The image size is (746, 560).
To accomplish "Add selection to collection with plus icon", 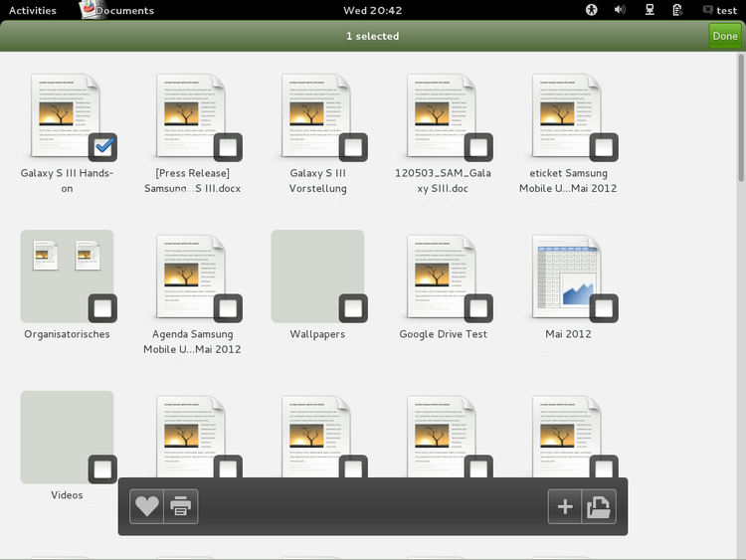I will tap(565, 506).
